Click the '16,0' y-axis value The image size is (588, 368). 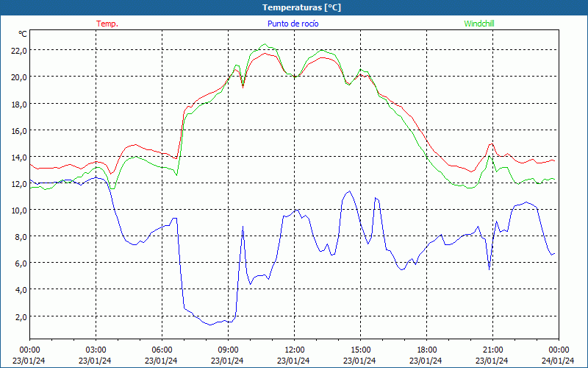click(19, 131)
